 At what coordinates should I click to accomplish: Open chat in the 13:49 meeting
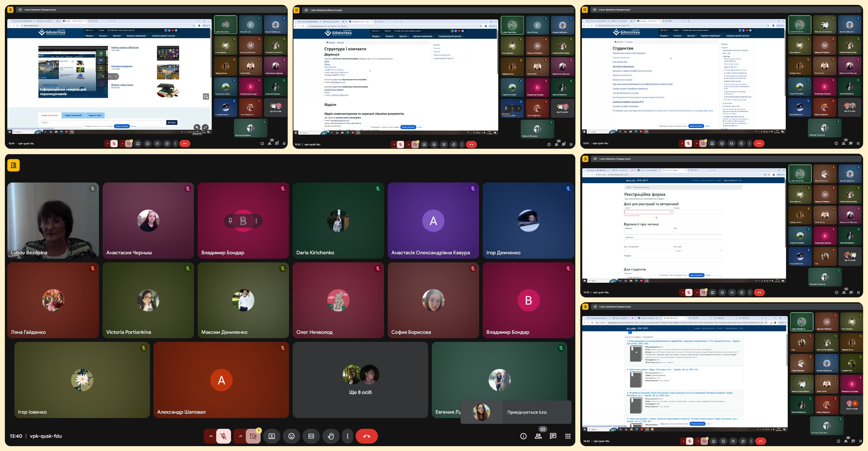pos(277,143)
